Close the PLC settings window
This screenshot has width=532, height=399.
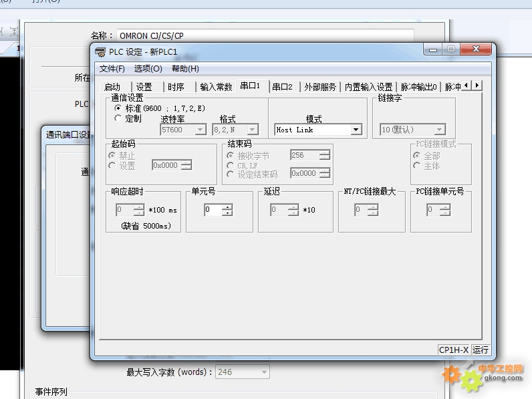[476, 49]
